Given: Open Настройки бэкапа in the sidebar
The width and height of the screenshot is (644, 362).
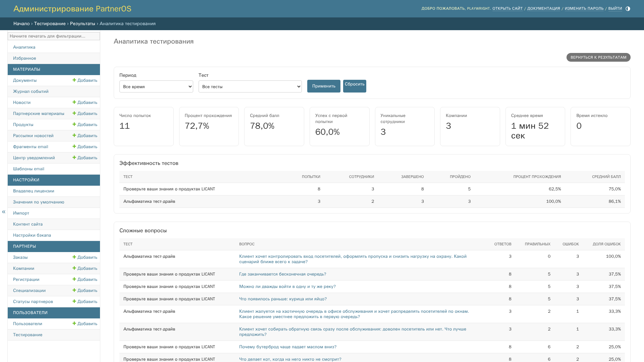Looking at the screenshot, I should point(32,235).
